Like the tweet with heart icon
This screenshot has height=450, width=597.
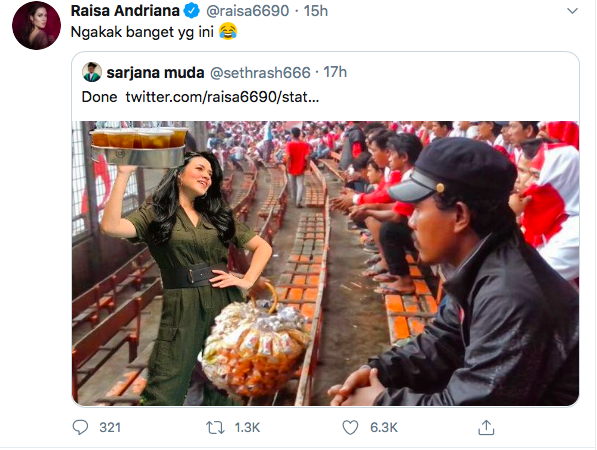[x=350, y=427]
